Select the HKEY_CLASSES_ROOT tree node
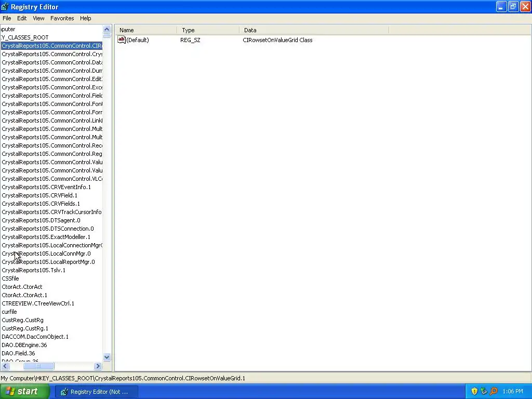Viewport: 532px width, 399px height. pyautogui.click(x=25, y=37)
